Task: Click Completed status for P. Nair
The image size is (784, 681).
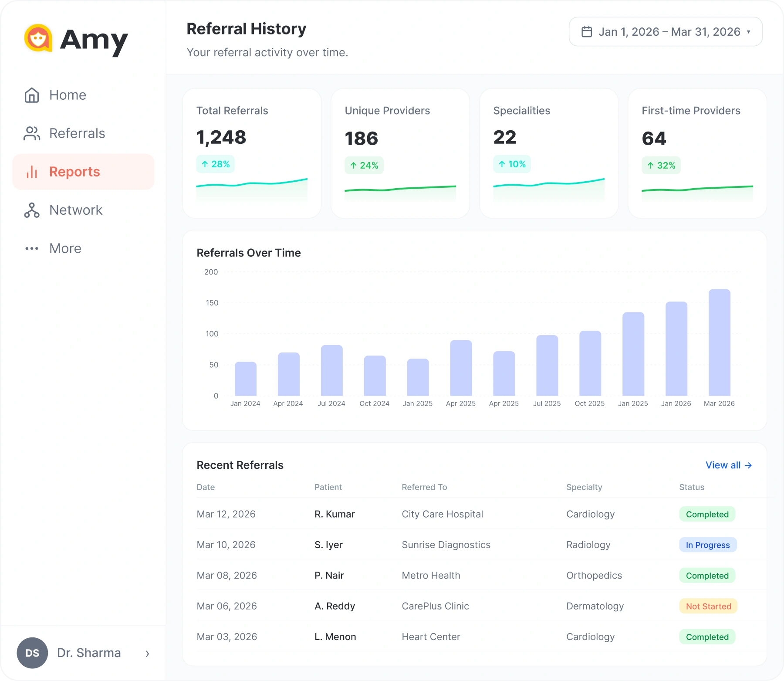Action: (x=707, y=576)
